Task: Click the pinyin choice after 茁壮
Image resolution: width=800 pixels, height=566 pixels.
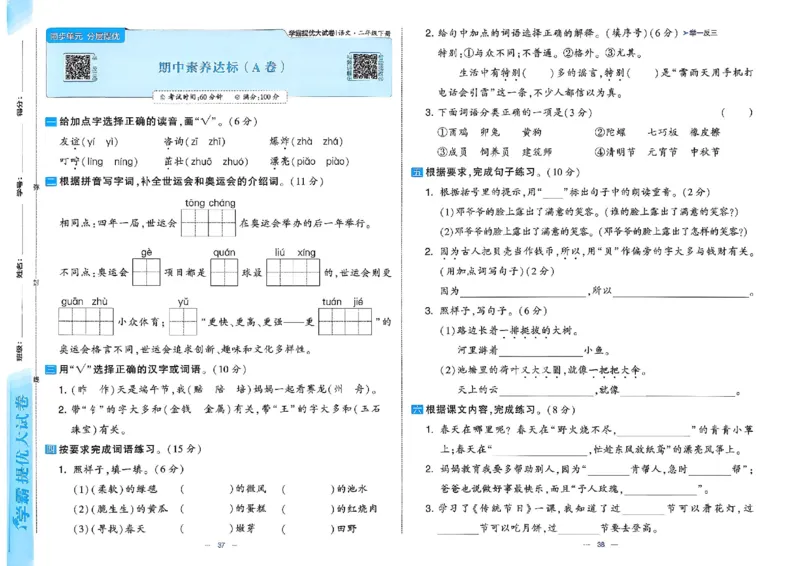Action: pyautogui.click(x=216, y=162)
